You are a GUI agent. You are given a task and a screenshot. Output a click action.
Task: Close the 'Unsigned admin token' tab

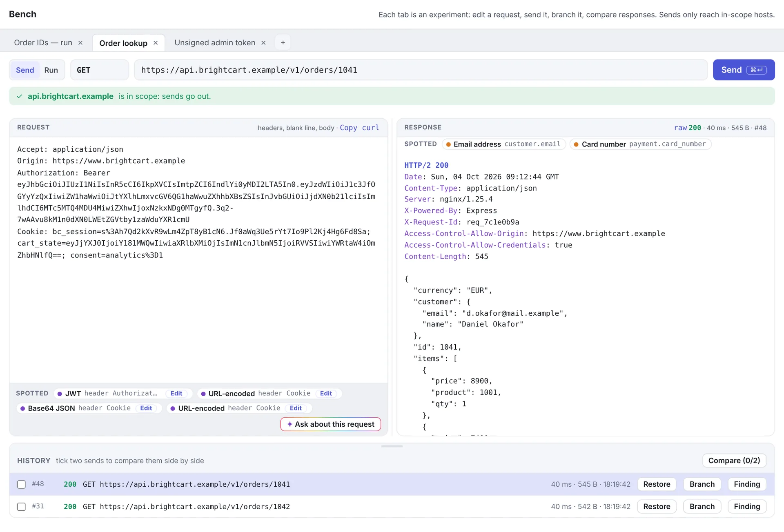[263, 43]
